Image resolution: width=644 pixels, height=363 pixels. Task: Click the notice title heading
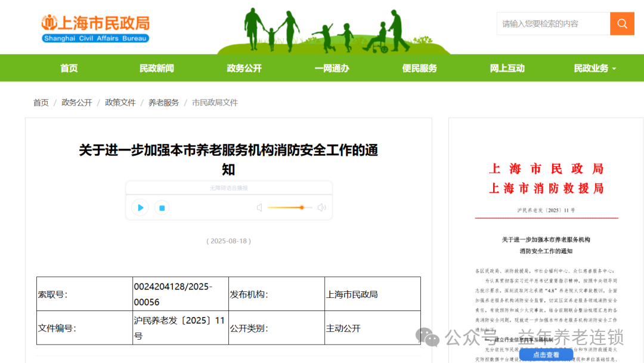click(x=228, y=159)
